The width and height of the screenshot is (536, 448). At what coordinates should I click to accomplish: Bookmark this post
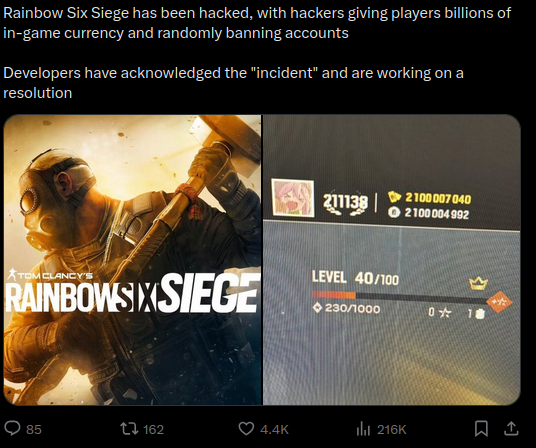[x=481, y=429]
